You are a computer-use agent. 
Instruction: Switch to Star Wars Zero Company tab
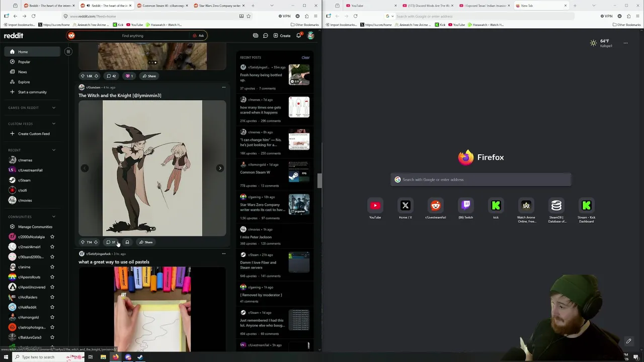[x=219, y=6]
